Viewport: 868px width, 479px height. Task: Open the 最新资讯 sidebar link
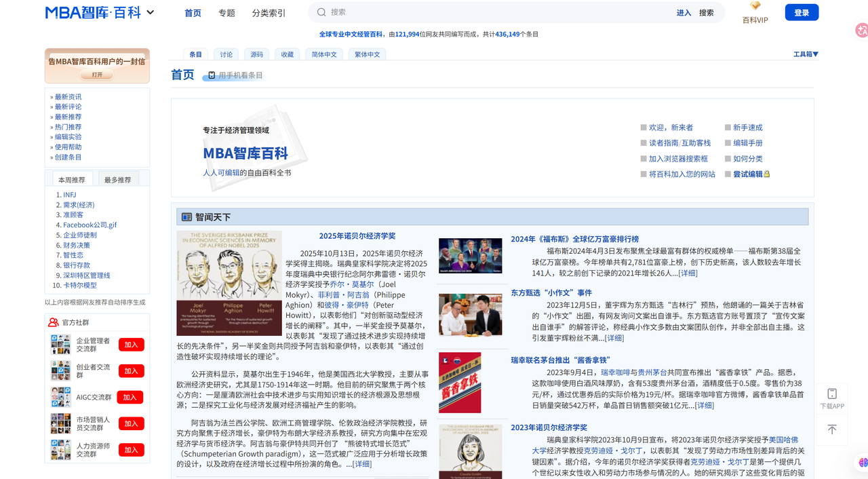pyautogui.click(x=68, y=97)
